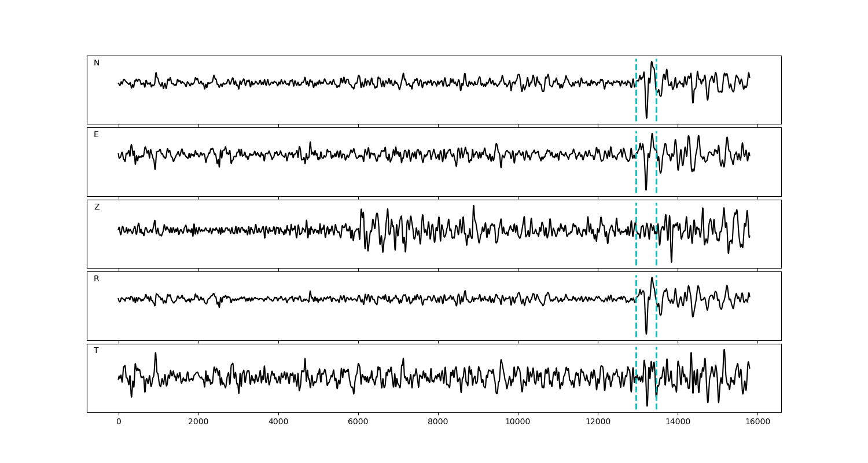Pick the first cyan dashed line in R panel
Image resolution: width=868 pixels, height=463 pixels.
[x=636, y=318]
